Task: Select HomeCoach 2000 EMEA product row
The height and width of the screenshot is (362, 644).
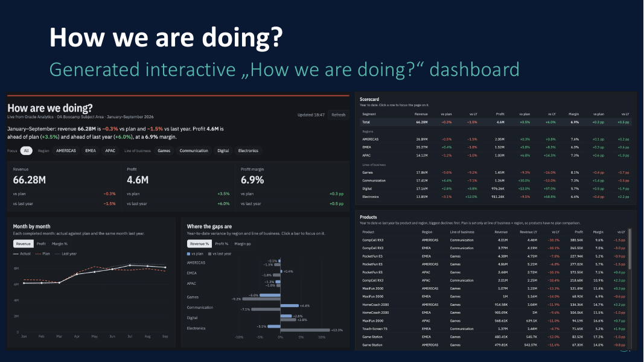Action: (x=494, y=313)
